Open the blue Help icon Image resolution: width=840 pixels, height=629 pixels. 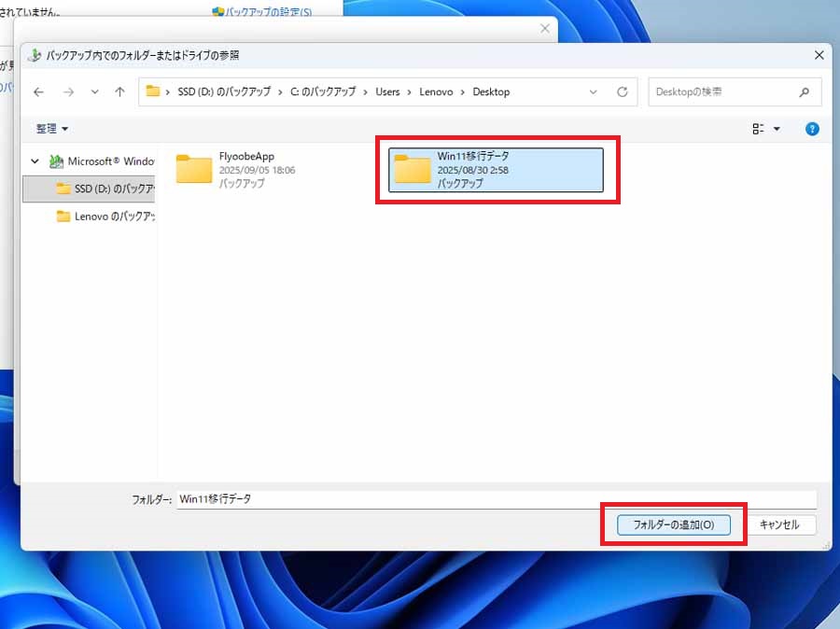(812, 129)
